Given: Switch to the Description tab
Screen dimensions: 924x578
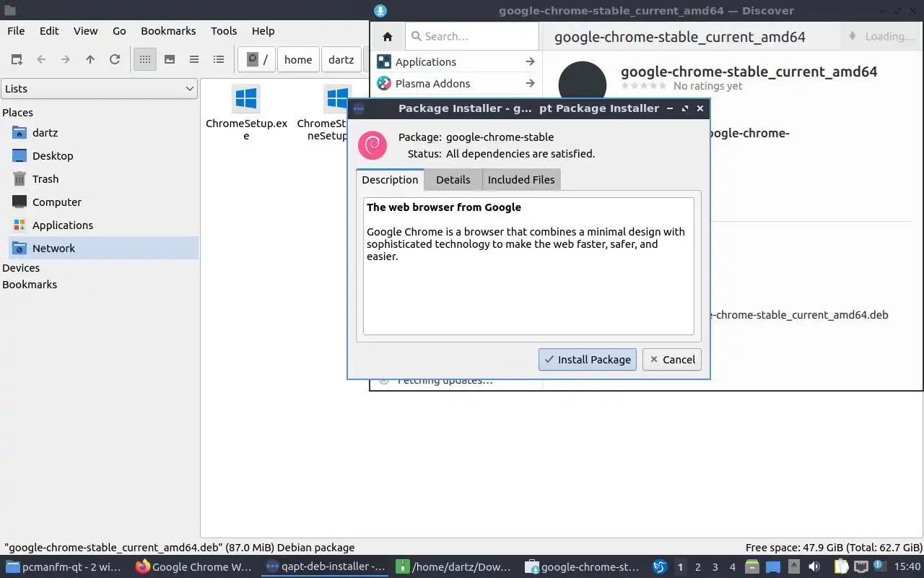Looking at the screenshot, I should tap(390, 179).
